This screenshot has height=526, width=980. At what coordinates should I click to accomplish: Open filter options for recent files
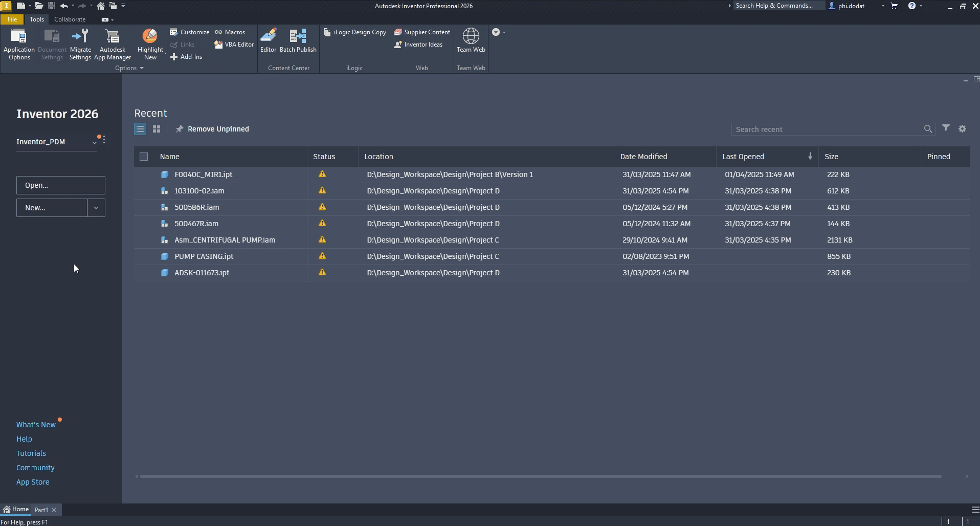pos(946,128)
